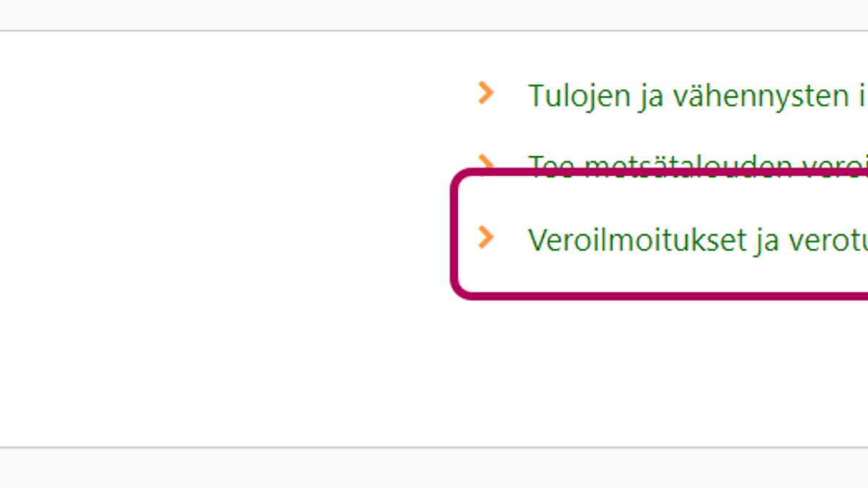868x488 pixels.
Task: Expand the Tee metsätalouden item
Action: (x=485, y=161)
